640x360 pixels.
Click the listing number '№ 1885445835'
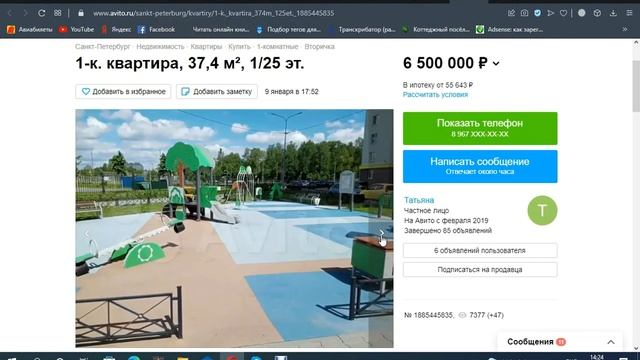click(429, 315)
